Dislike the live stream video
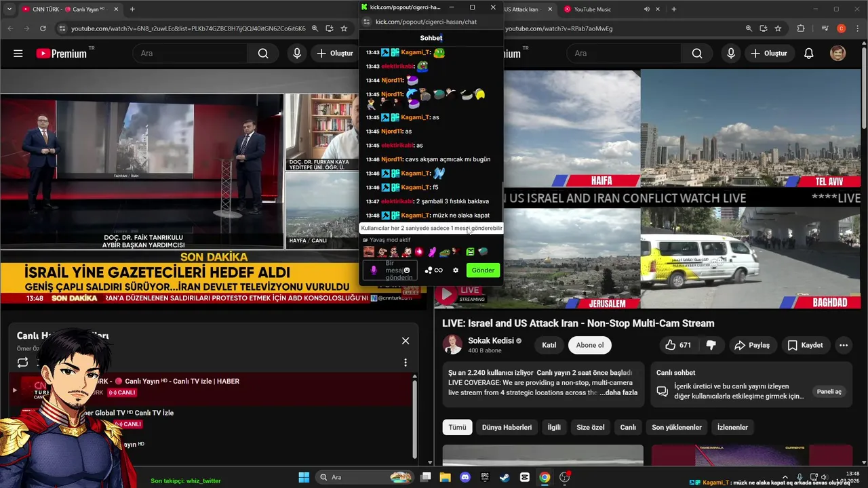Viewport: 868px width, 488px height. (x=711, y=345)
